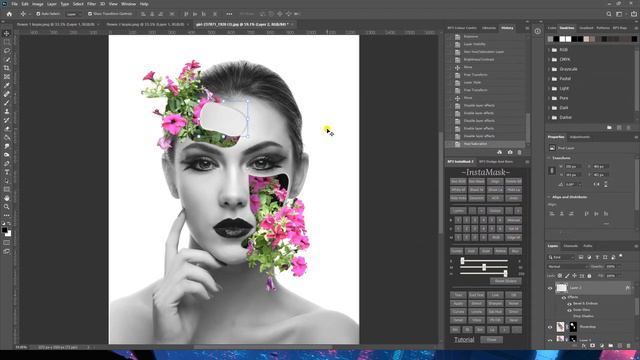The width and height of the screenshot is (640, 360).
Task: Expand the RGB swatch folder
Action: [549, 50]
